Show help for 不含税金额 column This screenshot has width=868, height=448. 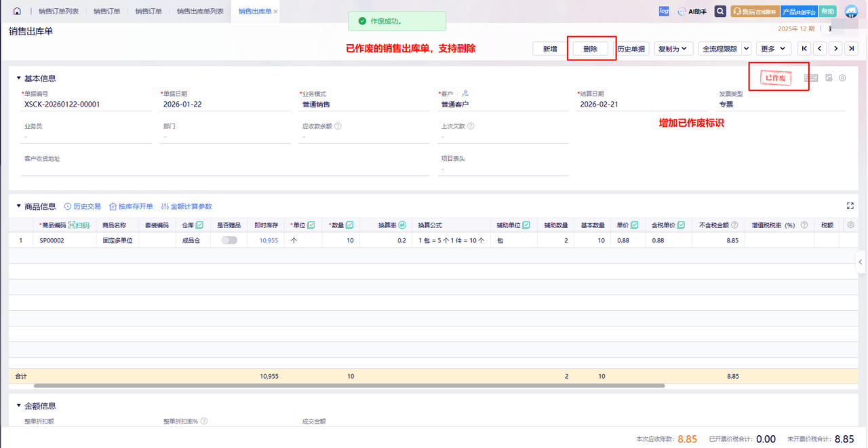[x=735, y=225]
